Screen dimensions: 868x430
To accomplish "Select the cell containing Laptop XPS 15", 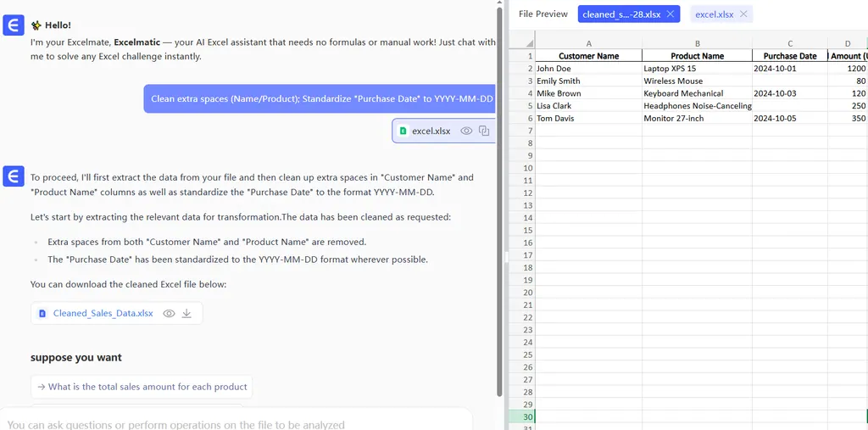I will [697, 69].
